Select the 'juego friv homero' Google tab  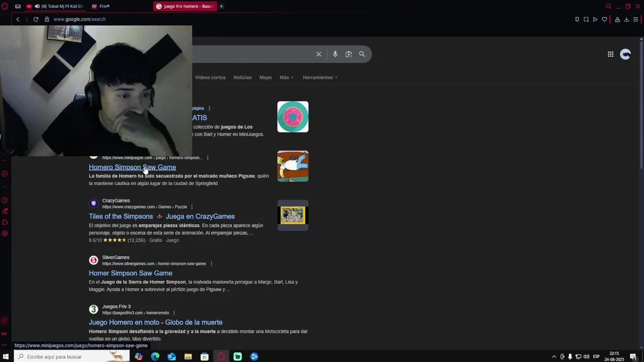click(185, 6)
